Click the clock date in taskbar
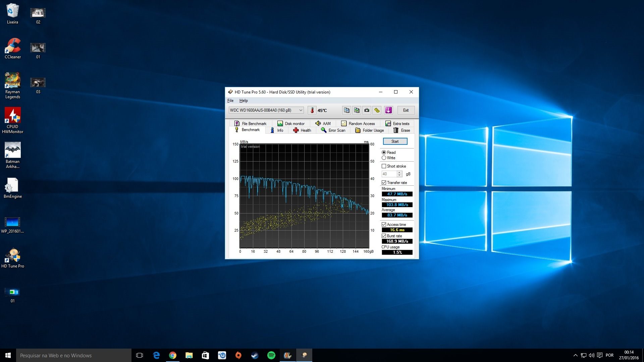The height and width of the screenshot is (362, 644). (x=629, y=355)
